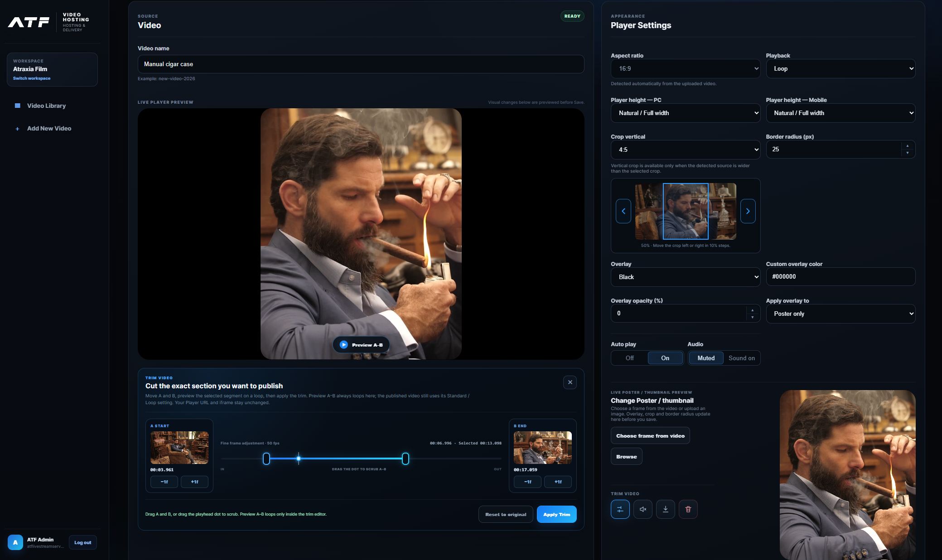Click the Browse poster button
The height and width of the screenshot is (560, 942).
(x=626, y=456)
